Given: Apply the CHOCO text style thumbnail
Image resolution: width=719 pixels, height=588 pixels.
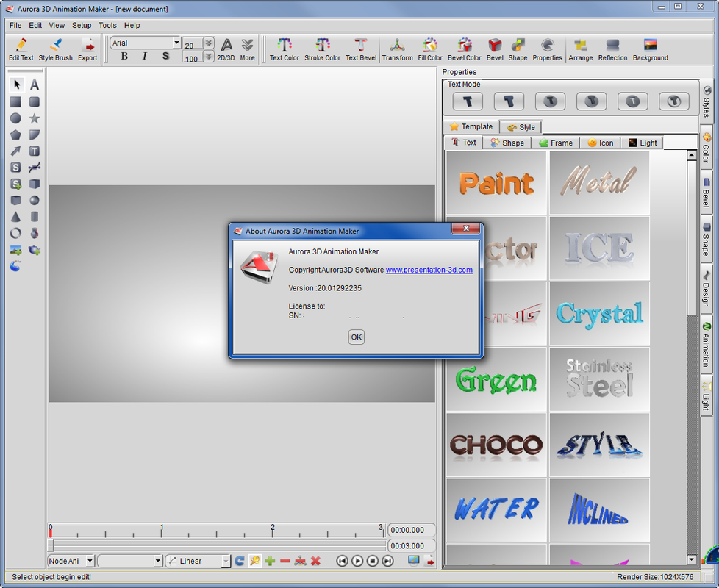Looking at the screenshot, I should [x=496, y=445].
